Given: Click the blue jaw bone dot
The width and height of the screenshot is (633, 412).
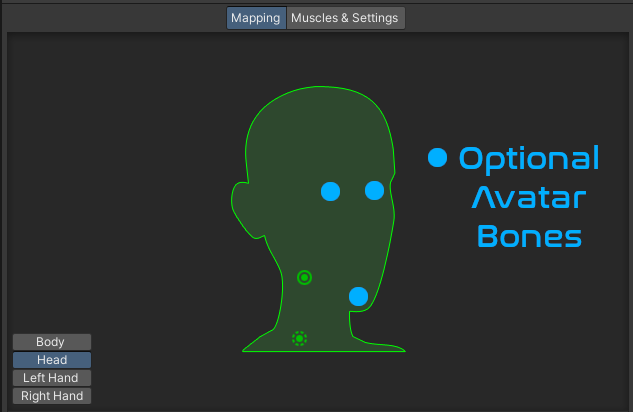Looking at the screenshot, I should (x=358, y=296).
